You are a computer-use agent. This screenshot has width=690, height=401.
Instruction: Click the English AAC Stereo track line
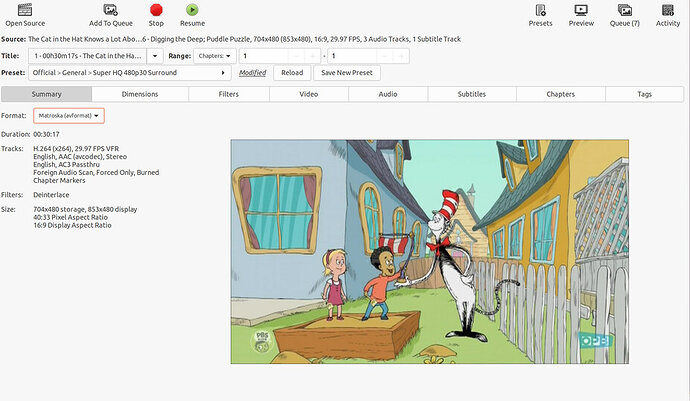coord(80,157)
